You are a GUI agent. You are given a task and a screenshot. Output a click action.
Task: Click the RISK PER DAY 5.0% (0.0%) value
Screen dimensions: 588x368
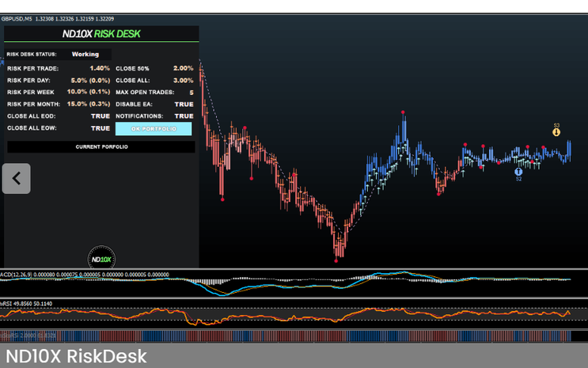point(90,80)
